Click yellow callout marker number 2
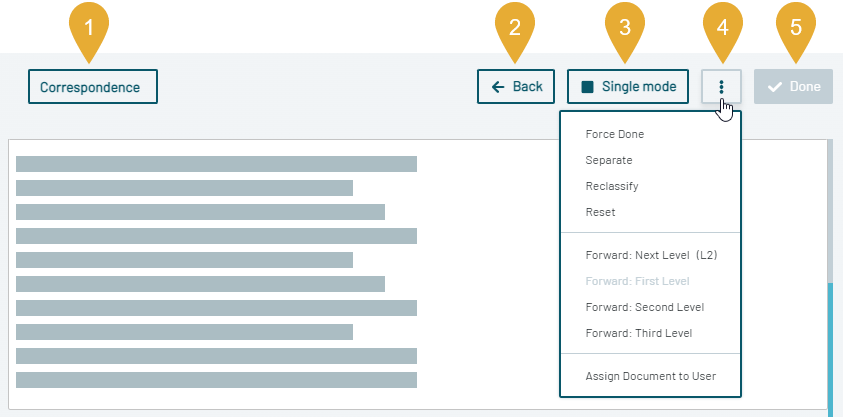 [x=514, y=27]
